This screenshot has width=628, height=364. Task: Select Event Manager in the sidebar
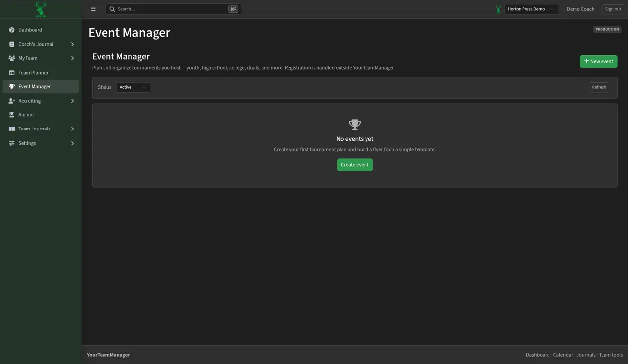click(41, 87)
